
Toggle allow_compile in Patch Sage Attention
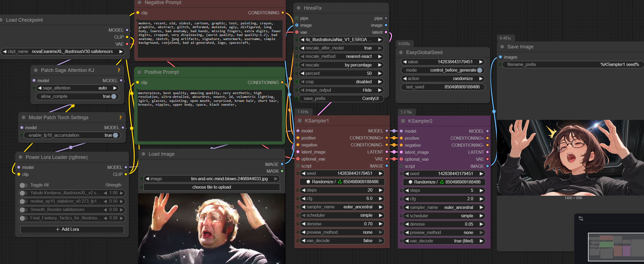point(114,96)
